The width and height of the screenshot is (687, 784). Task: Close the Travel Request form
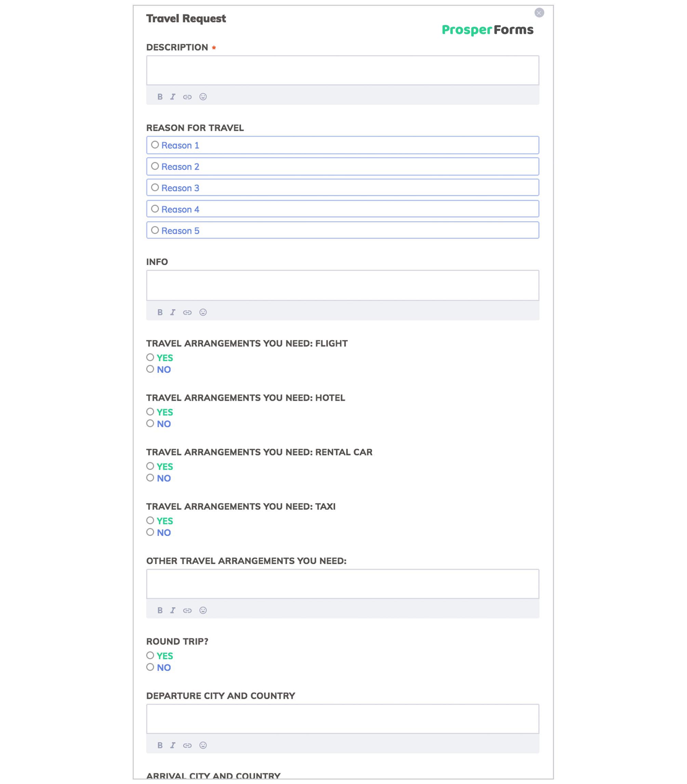click(x=539, y=13)
